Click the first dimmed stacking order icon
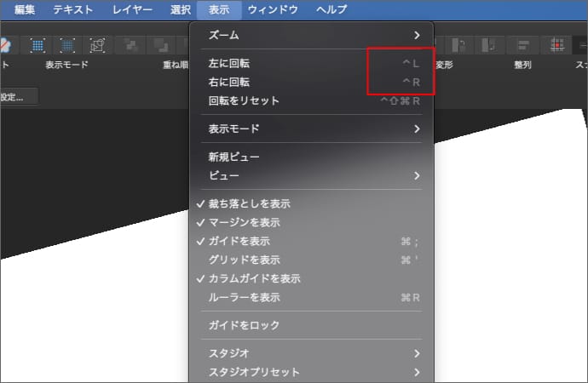 coord(129,45)
